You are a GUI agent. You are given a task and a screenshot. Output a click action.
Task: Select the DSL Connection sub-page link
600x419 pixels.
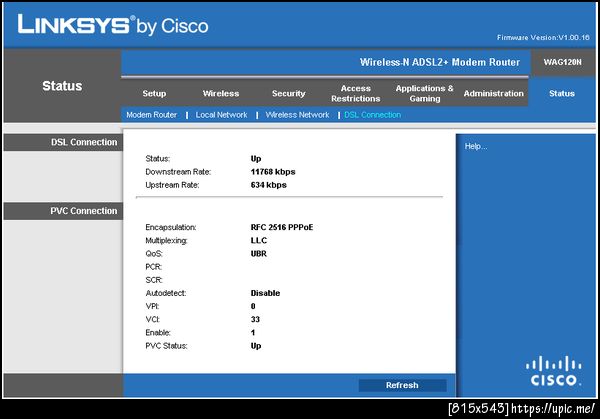pos(372,115)
